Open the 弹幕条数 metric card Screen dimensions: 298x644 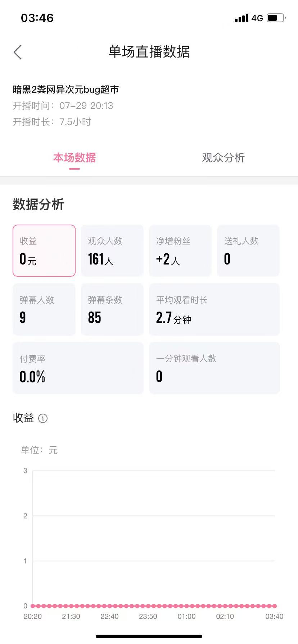pos(112,309)
